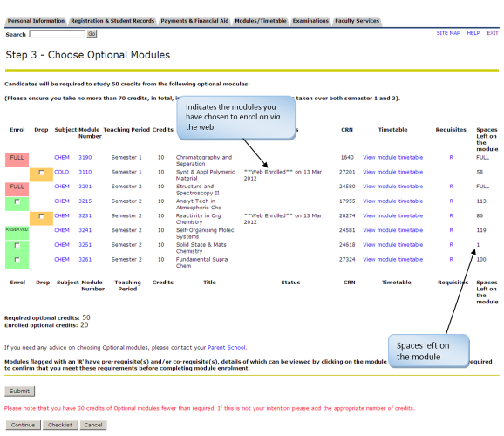Open the Checklist button
This screenshot has width=504, height=436.
point(60,425)
